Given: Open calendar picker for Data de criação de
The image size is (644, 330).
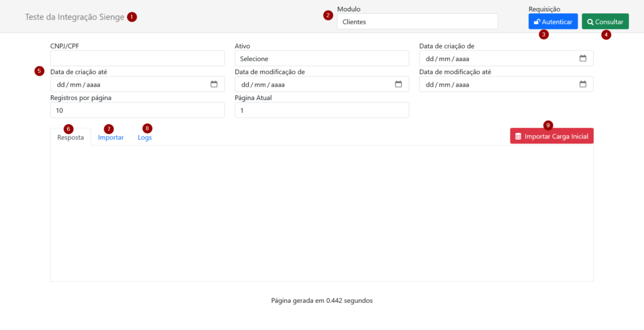Looking at the screenshot, I should 582,59.
